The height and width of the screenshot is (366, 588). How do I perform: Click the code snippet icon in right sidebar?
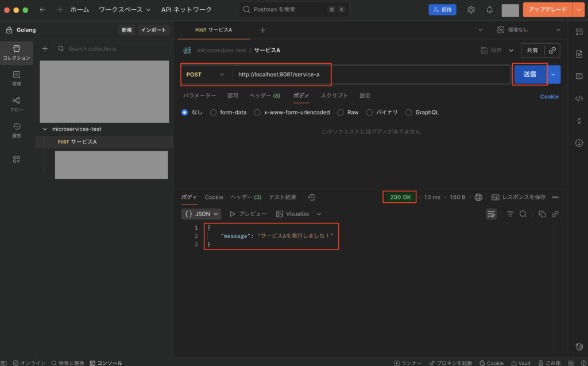point(579,98)
